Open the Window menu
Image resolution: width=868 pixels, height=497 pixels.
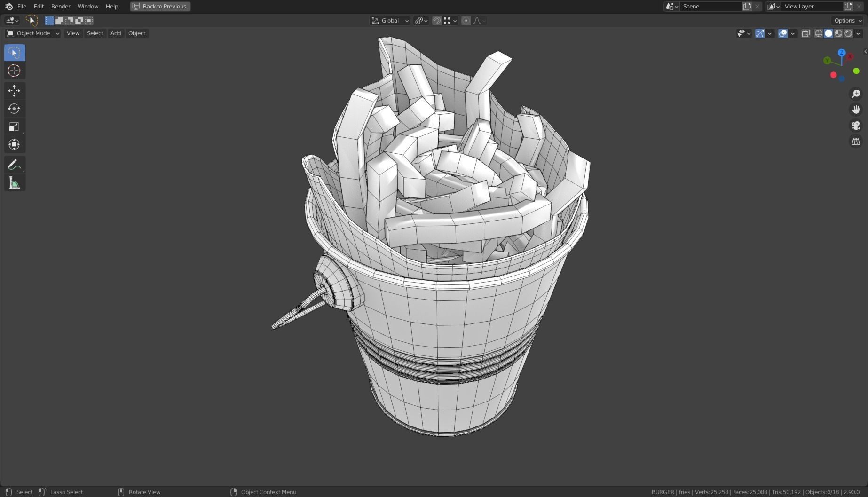tap(88, 7)
